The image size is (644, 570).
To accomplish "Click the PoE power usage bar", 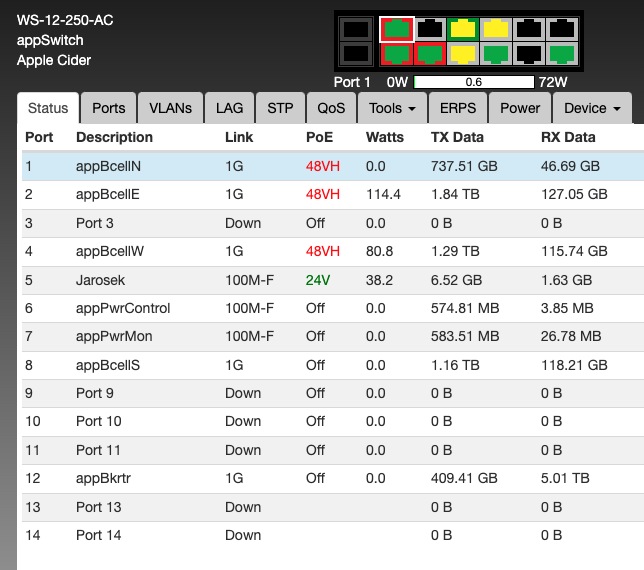I will coord(473,82).
